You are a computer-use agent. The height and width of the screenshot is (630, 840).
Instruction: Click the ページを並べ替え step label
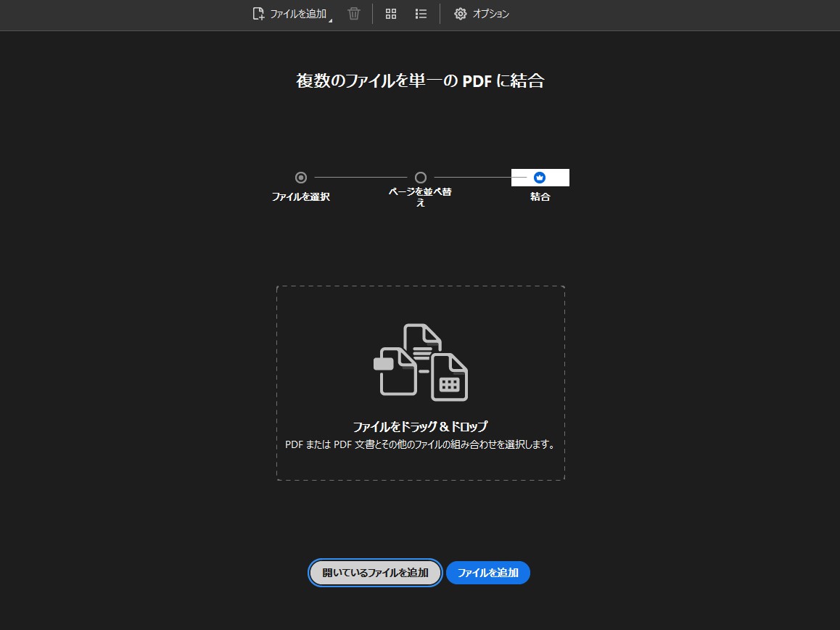(421, 197)
